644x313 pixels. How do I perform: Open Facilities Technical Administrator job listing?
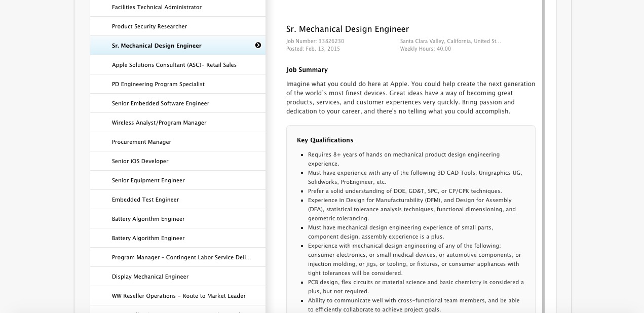[x=157, y=7]
